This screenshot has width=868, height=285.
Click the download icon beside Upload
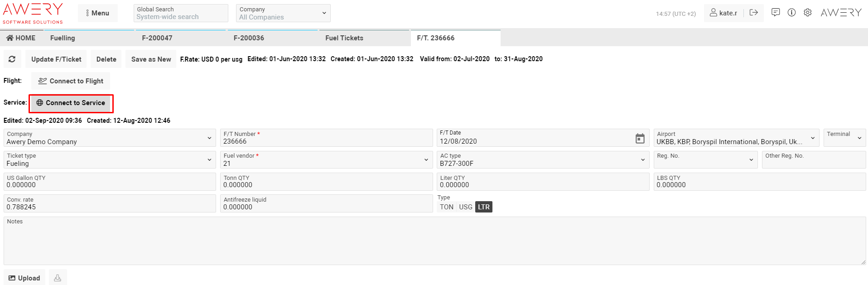(x=58, y=278)
